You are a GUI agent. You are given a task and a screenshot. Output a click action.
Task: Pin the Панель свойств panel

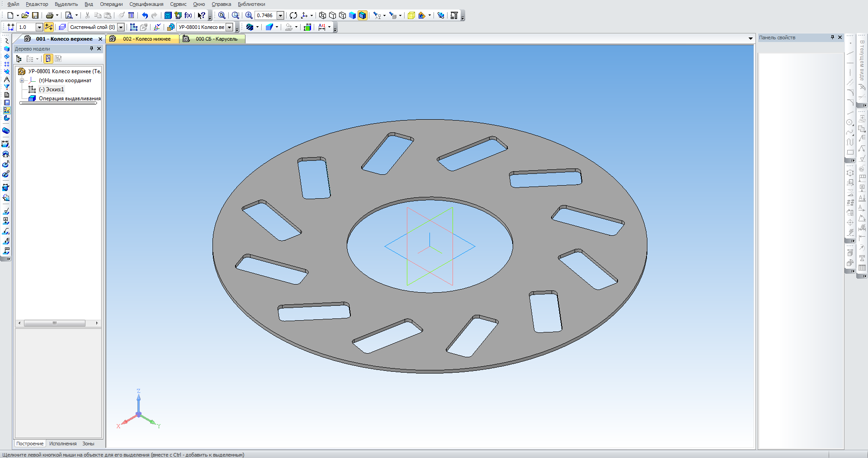[832, 37]
